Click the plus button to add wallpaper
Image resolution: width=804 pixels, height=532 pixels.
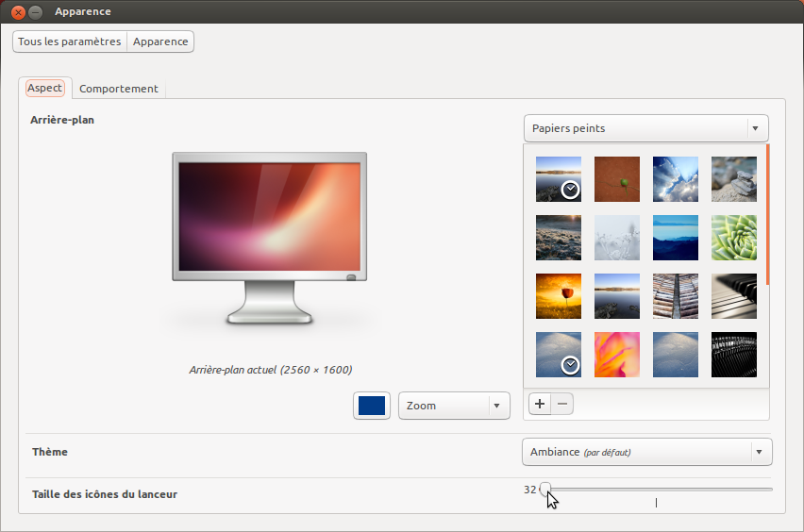coord(540,404)
